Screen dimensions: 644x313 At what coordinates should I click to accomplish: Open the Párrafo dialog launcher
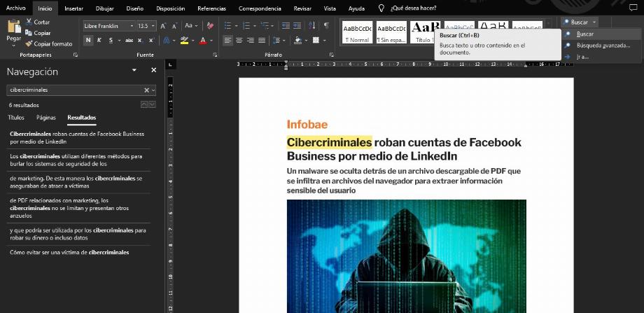[x=331, y=55]
